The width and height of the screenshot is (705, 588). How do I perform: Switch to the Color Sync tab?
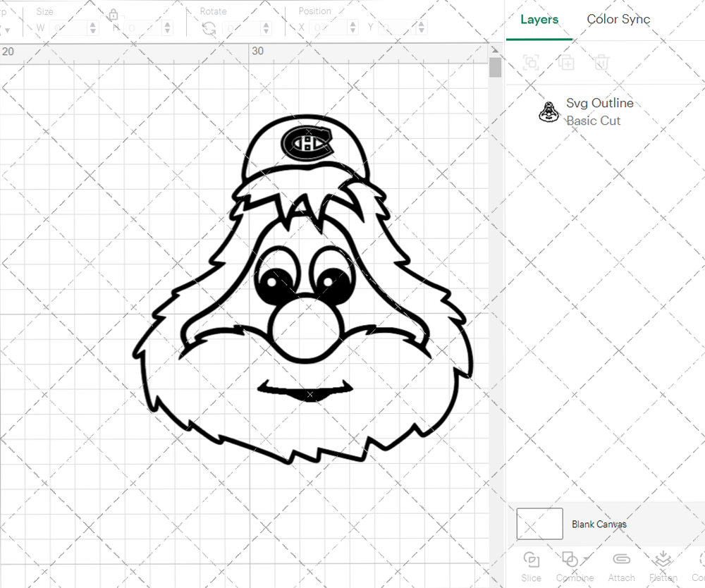click(x=618, y=19)
